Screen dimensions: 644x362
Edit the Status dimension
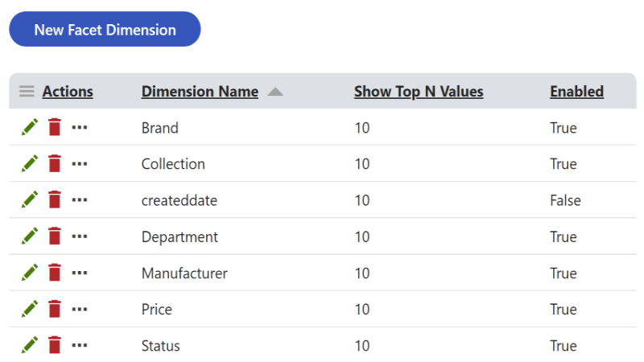click(x=30, y=346)
